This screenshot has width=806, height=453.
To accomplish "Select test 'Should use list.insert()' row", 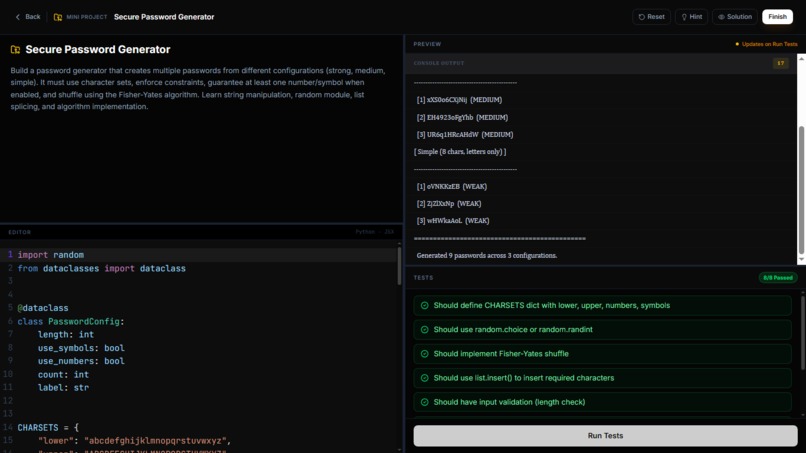I will point(602,378).
